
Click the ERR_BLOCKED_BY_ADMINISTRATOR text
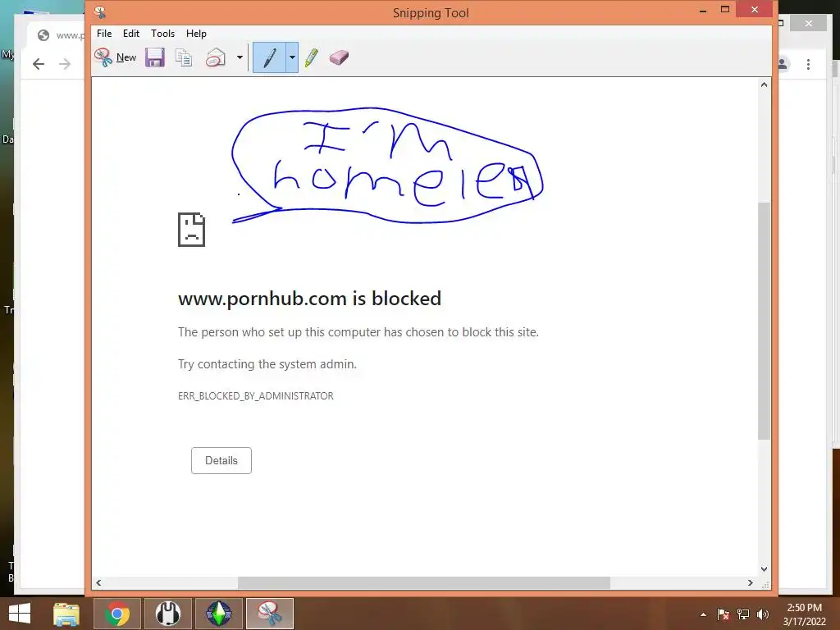click(x=256, y=396)
